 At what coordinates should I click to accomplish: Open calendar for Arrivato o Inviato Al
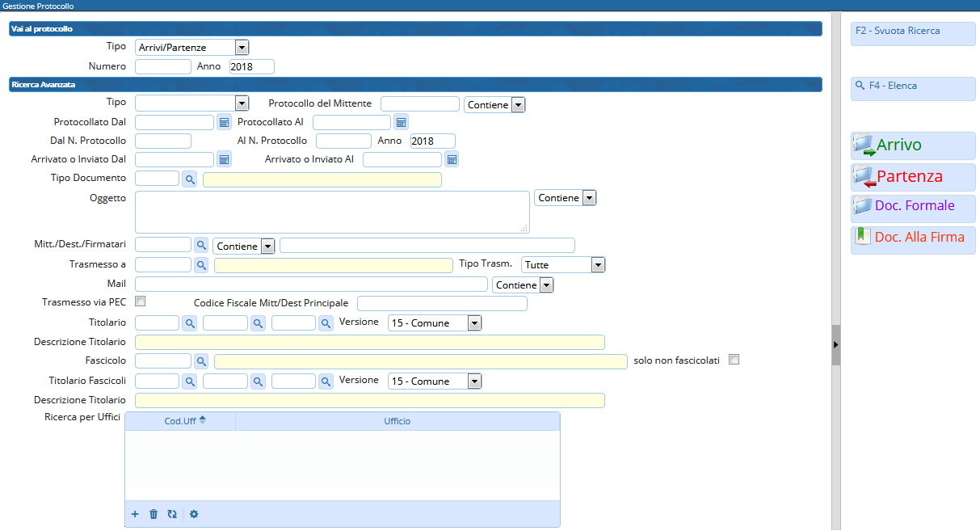coord(452,159)
